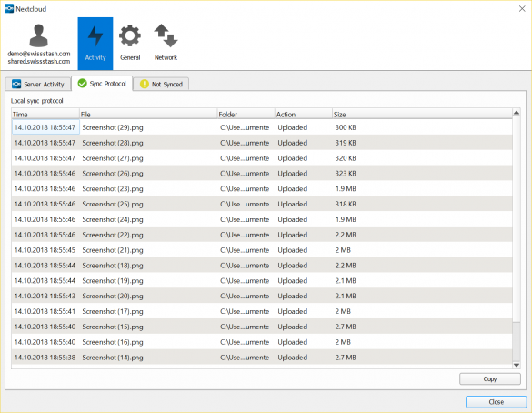
Task: Select row Screenshot (25).png
Action: pyautogui.click(x=262, y=204)
